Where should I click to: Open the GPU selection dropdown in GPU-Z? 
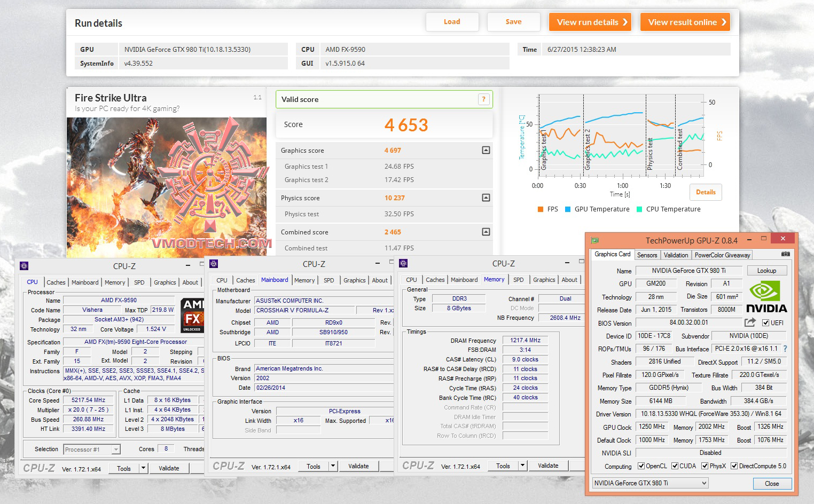click(x=651, y=483)
